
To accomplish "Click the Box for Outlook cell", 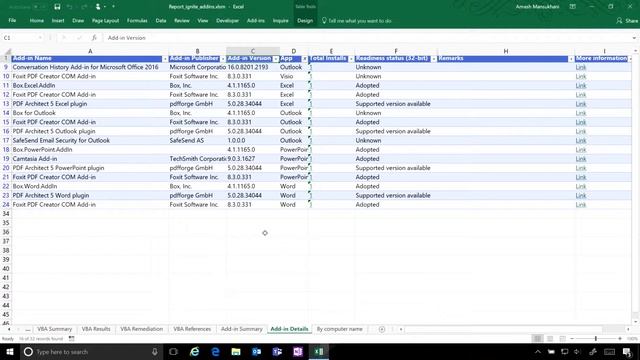I will click(x=90, y=113).
